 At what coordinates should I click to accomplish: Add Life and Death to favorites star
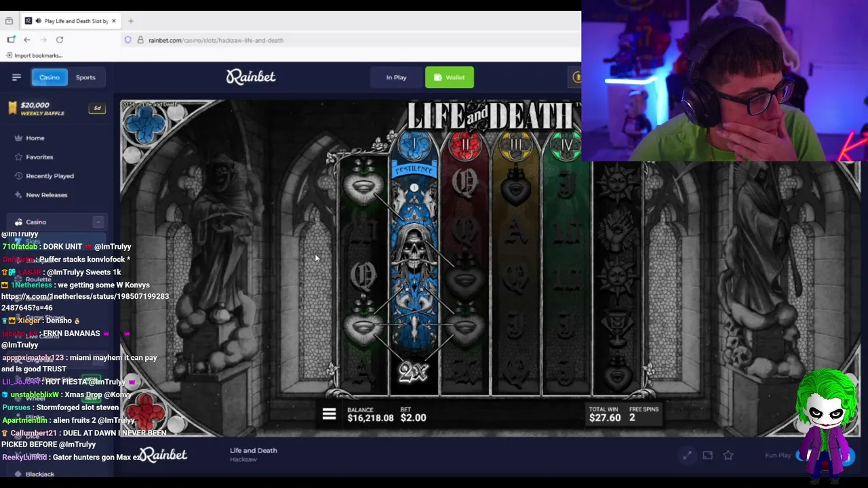[728, 455]
